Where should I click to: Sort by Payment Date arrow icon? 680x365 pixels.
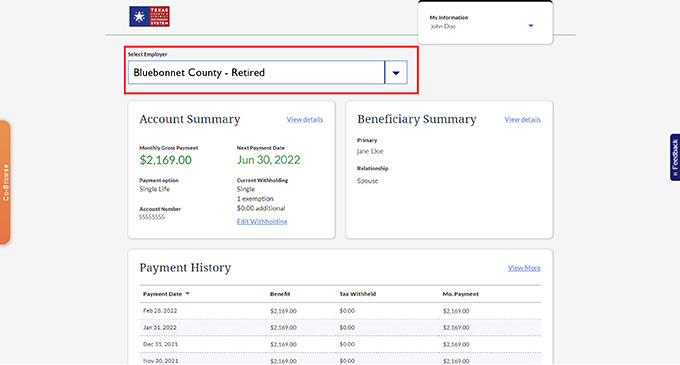(187, 293)
